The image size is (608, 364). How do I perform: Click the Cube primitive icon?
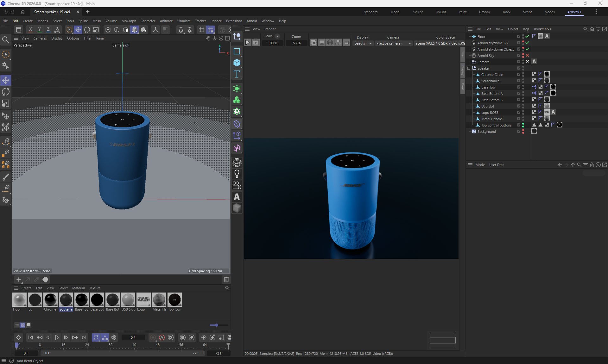click(x=237, y=63)
